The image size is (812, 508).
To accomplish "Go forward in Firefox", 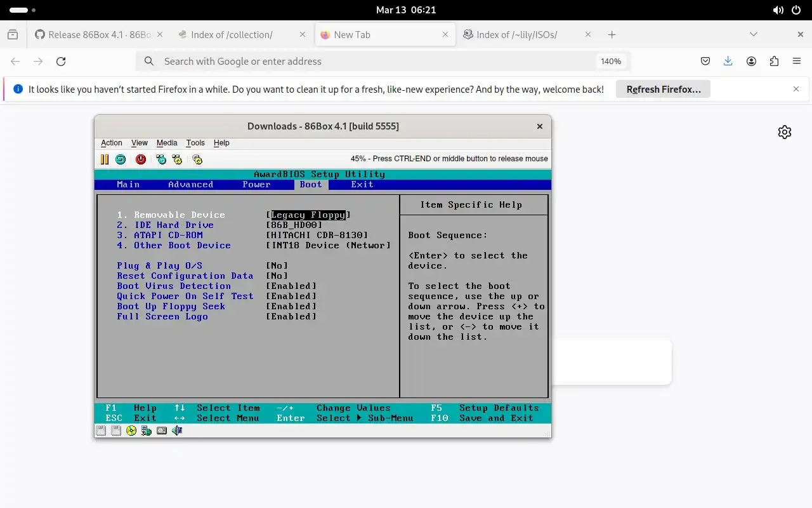I will tap(38, 62).
